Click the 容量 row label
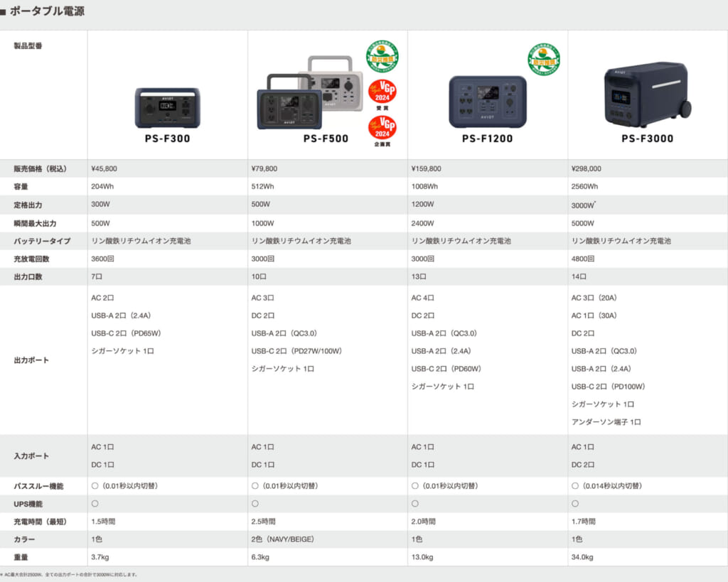This screenshot has width=728, height=582. pyautogui.click(x=21, y=187)
